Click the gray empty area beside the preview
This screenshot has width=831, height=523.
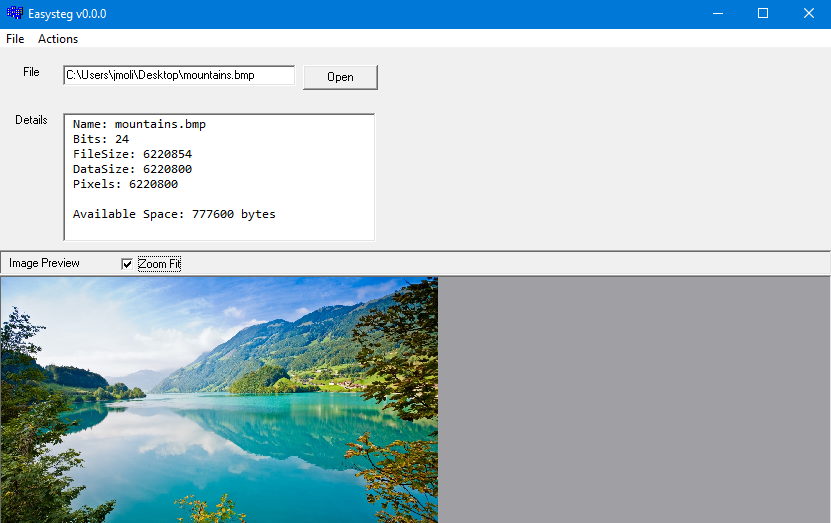click(x=633, y=399)
